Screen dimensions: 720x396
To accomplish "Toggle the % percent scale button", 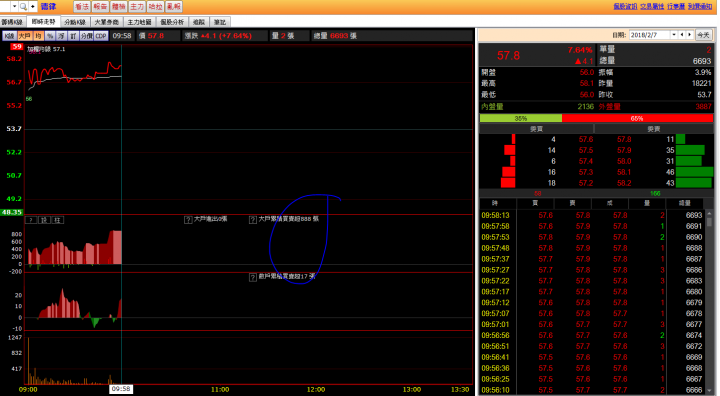I will tap(50, 36).
